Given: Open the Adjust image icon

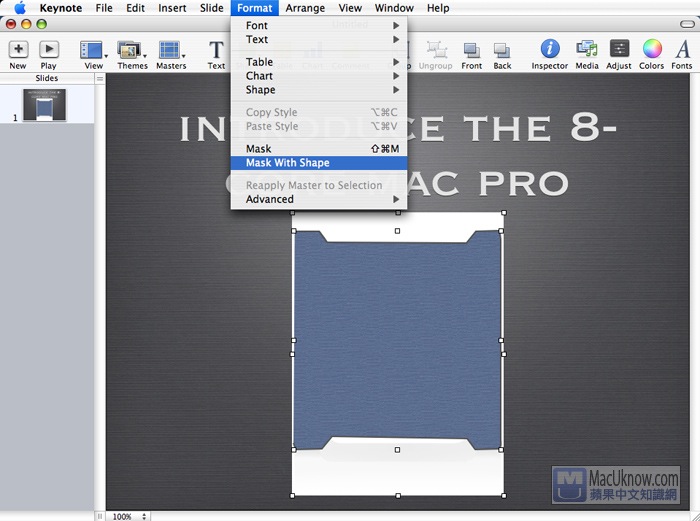Looking at the screenshot, I should pos(619,49).
